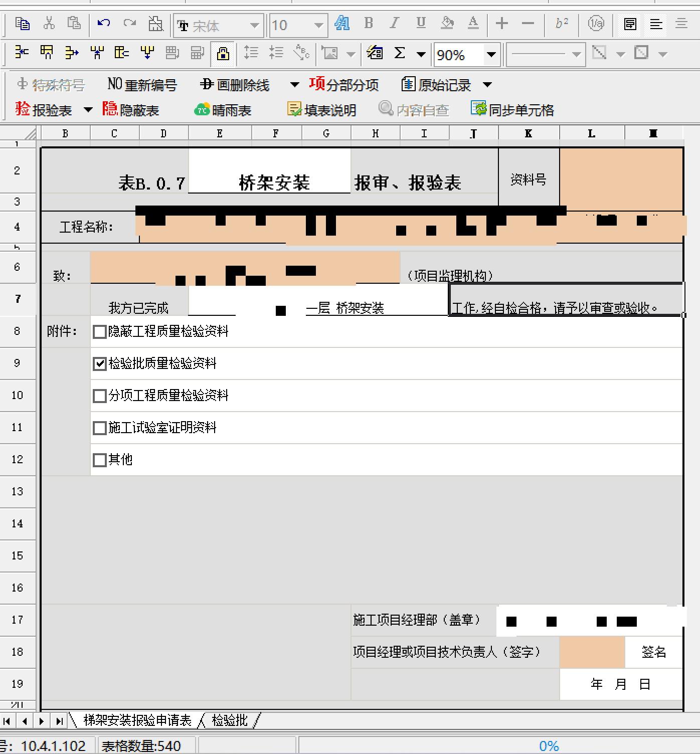Click the left-align text icon

656,24
